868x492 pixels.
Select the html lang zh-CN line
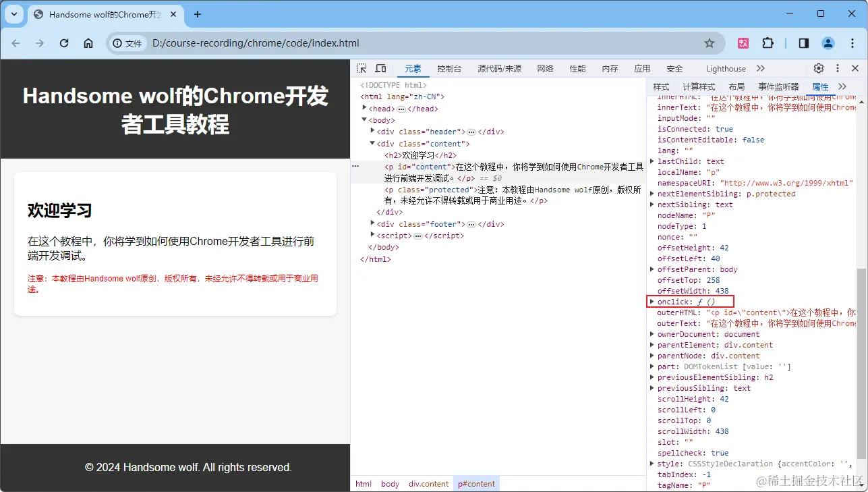point(402,97)
